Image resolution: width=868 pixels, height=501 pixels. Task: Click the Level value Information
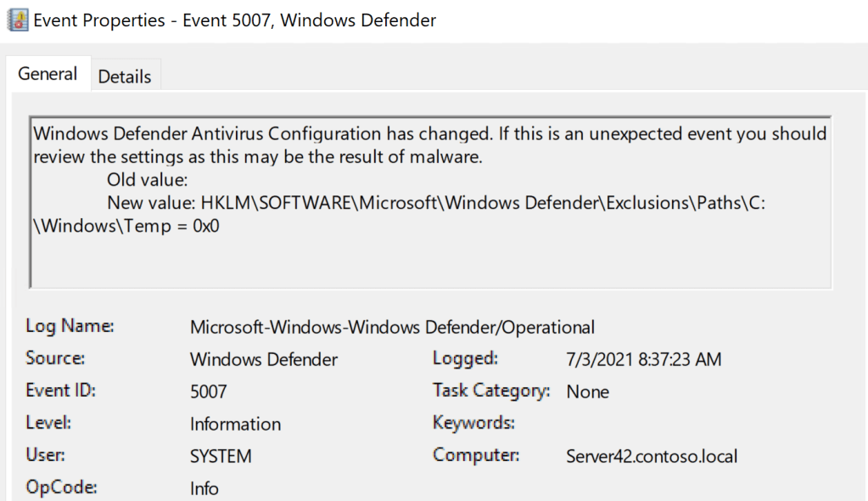tap(235, 425)
